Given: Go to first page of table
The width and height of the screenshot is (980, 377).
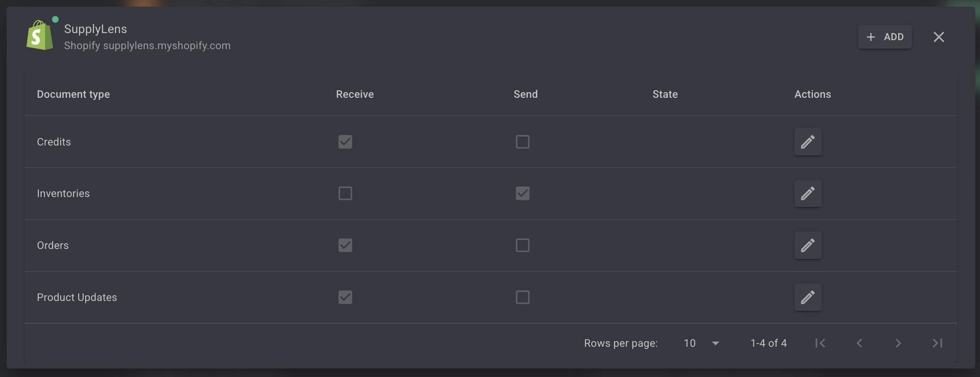Looking at the screenshot, I should pyautogui.click(x=820, y=343).
